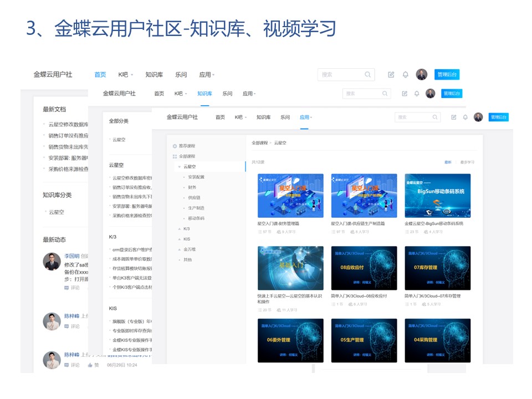Click the search field in the front courses window

coord(418,117)
